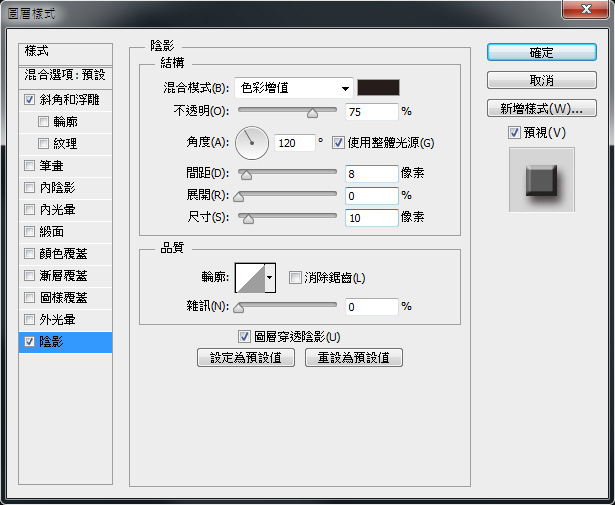Uncheck 斜角和浮雕 style checkbox

click(x=29, y=100)
